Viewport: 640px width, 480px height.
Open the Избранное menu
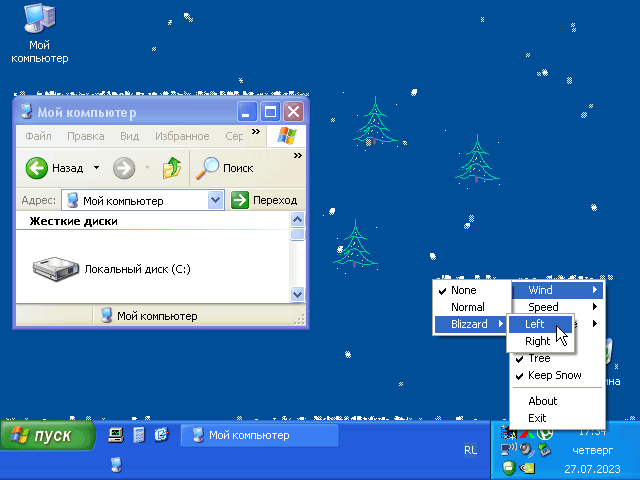(182, 136)
